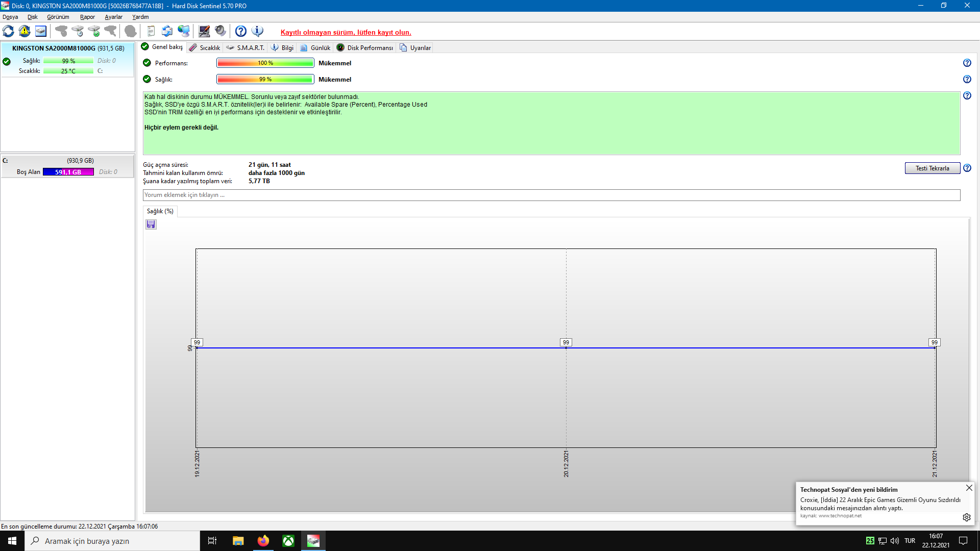Open the Disk Performansı tab

(365, 47)
